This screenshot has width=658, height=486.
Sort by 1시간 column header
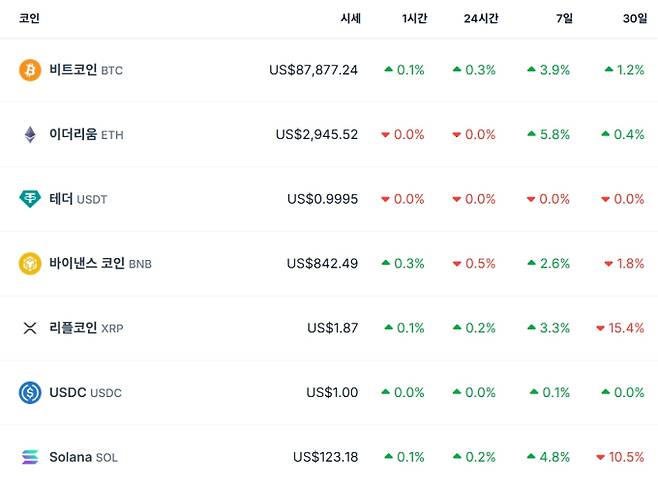(x=413, y=18)
